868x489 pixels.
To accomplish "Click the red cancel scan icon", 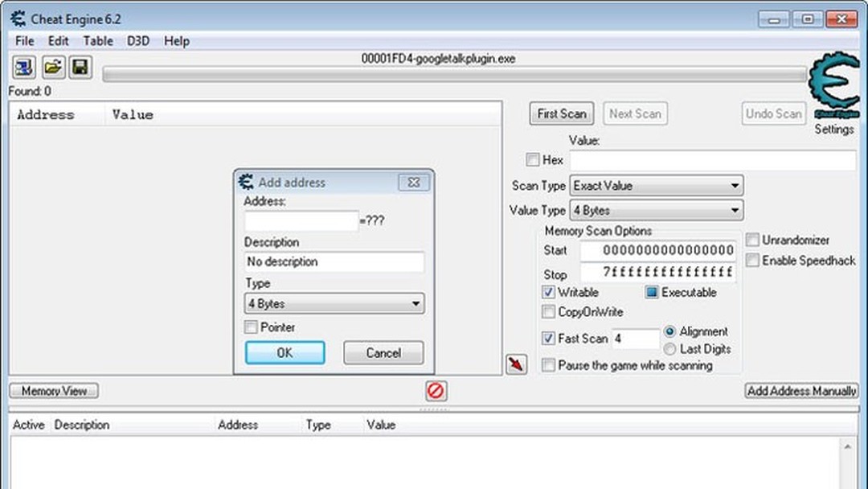I will tap(436, 392).
